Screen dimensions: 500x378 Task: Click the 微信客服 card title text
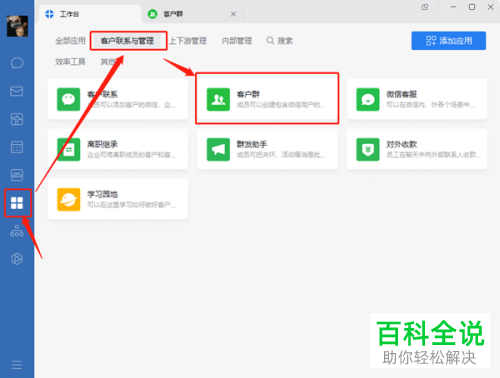coord(402,94)
